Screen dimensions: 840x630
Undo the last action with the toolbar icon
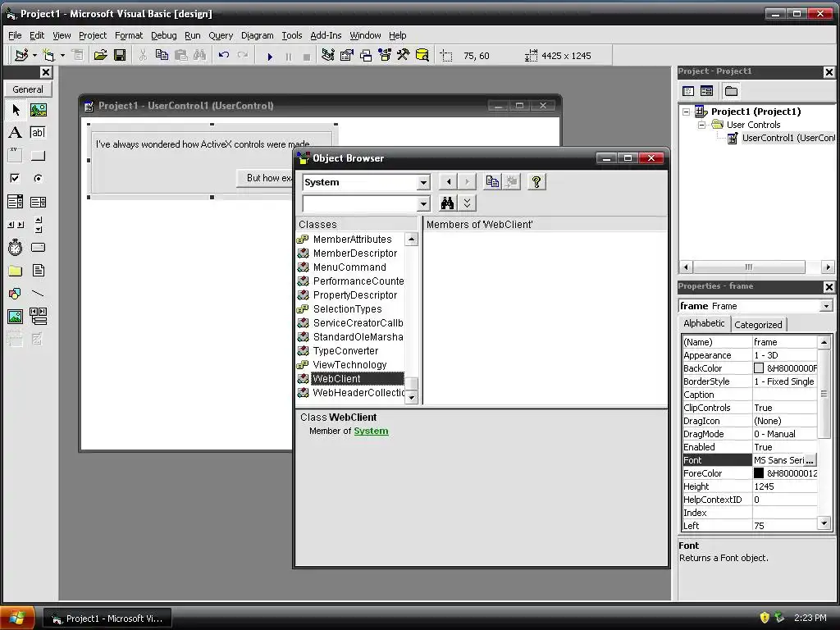tap(224, 55)
